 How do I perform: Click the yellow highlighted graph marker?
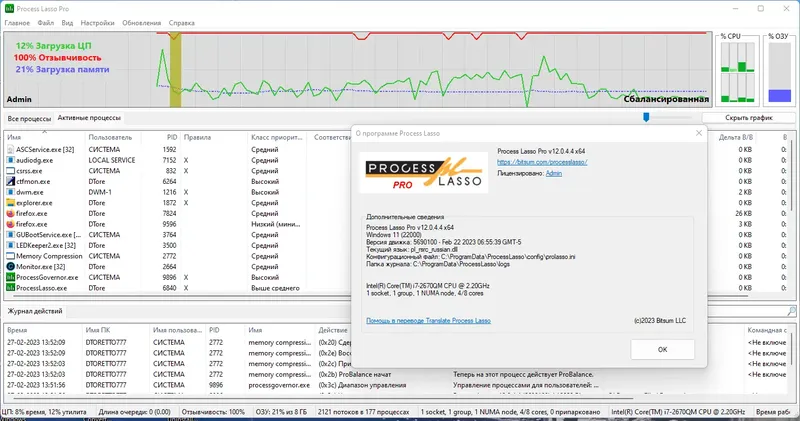pyautogui.click(x=175, y=70)
